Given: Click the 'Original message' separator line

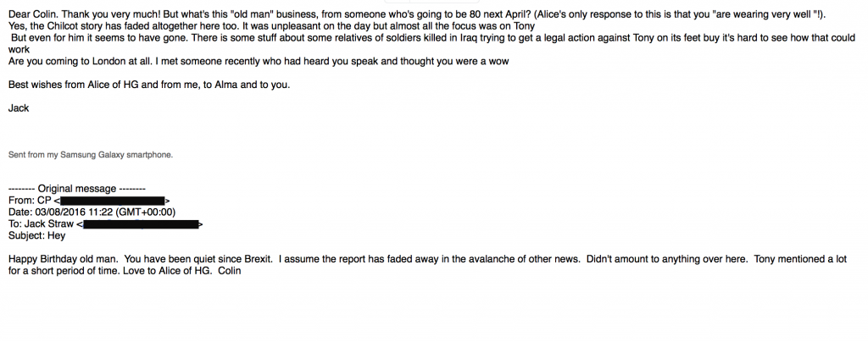Looking at the screenshot, I should tap(77, 189).
